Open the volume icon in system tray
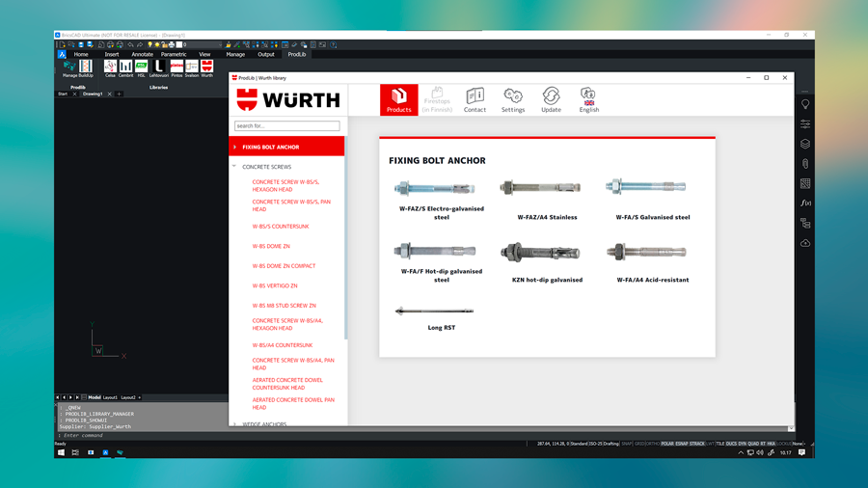Screen dimensions: 868x488 (x=760, y=452)
